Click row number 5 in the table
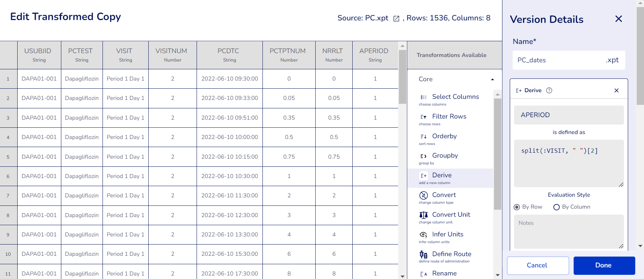 point(8,157)
